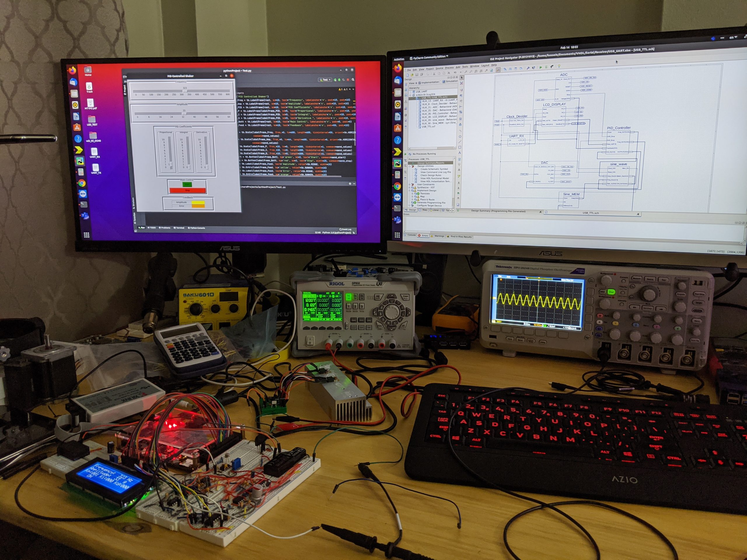This screenshot has width=747, height=560.
Task: Expand the User Constraints process group
Action: [x=410, y=184]
